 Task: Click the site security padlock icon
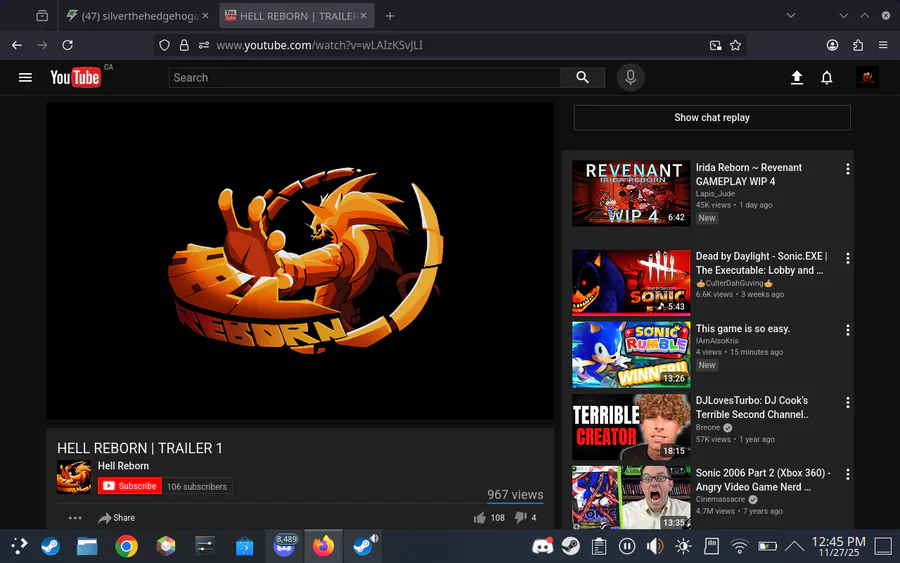184,45
